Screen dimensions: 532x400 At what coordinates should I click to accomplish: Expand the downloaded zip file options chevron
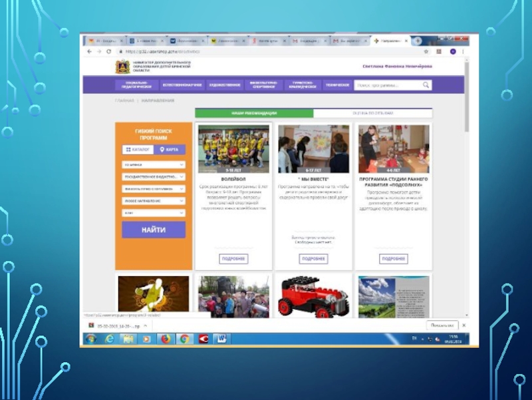click(145, 325)
